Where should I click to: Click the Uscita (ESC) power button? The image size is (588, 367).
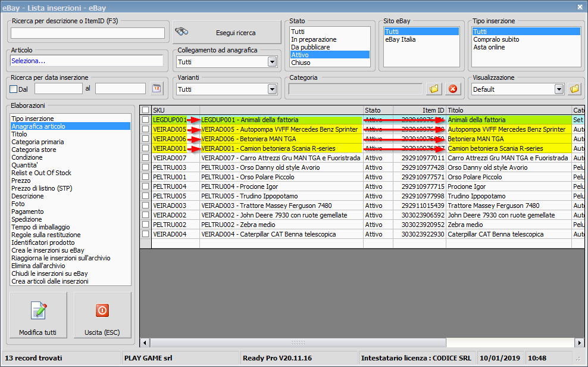click(102, 315)
